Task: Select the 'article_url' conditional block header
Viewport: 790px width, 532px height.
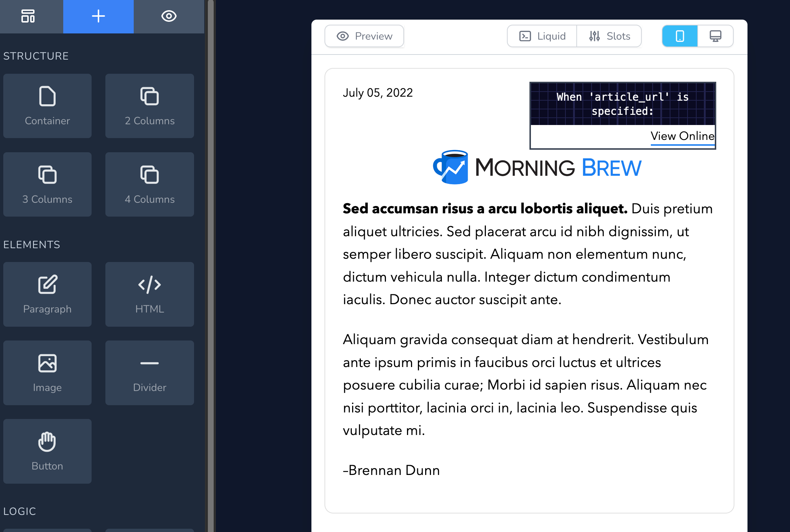Action: [x=622, y=104]
